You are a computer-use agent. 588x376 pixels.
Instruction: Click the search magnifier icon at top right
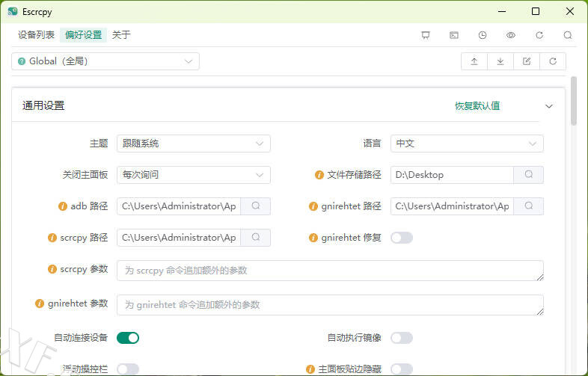[x=568, y=35]
